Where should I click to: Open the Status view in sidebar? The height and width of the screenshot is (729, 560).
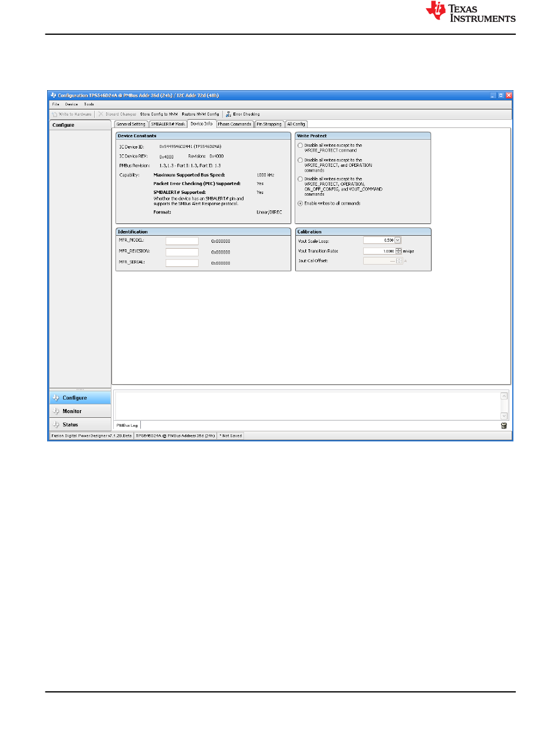(x=70, y=425)
